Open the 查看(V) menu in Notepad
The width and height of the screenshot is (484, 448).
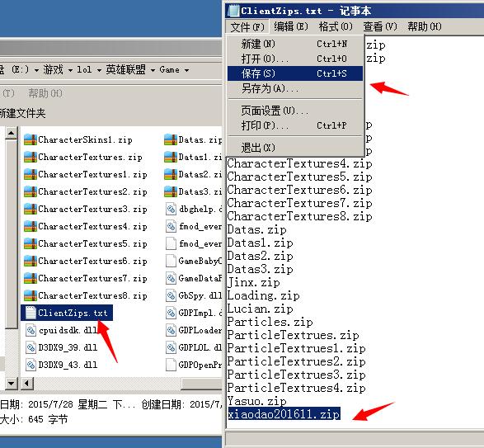point(380,27)
